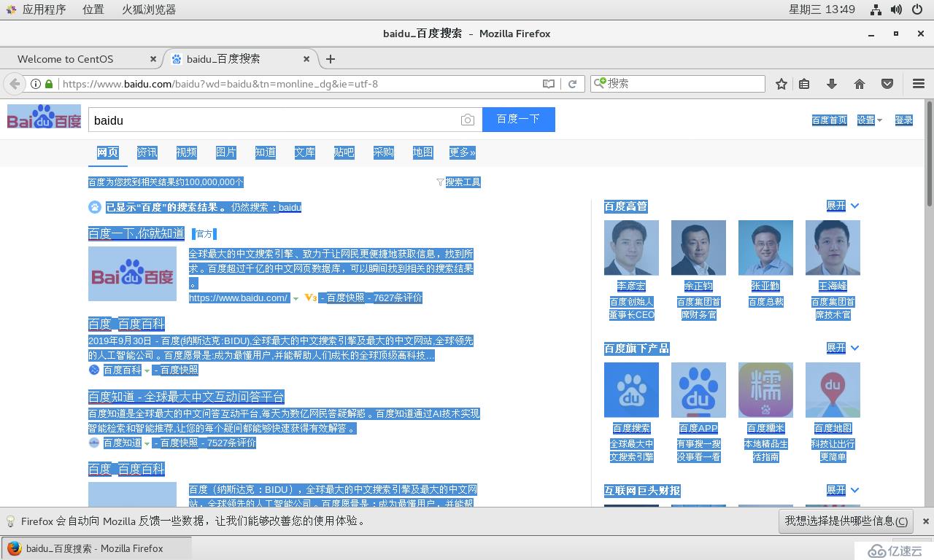
Task: Select the 资讯 search category tab
Action: coord(147,152)
